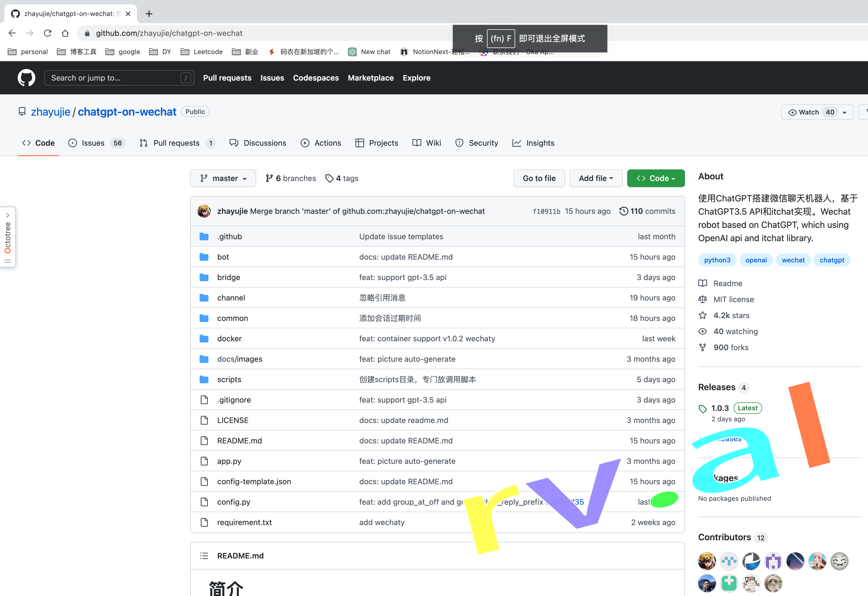
Task: Select the python3 topic tag
Action: [717, 260]
